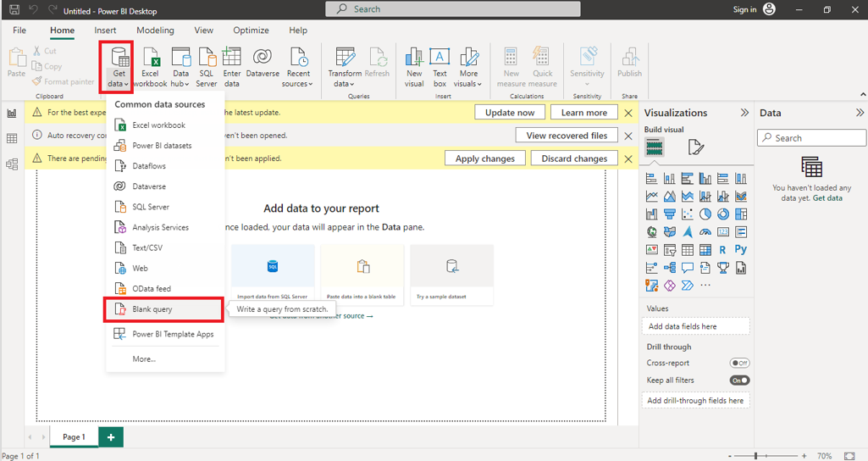
Task: Select the R script visual
Action: [723, 250]
